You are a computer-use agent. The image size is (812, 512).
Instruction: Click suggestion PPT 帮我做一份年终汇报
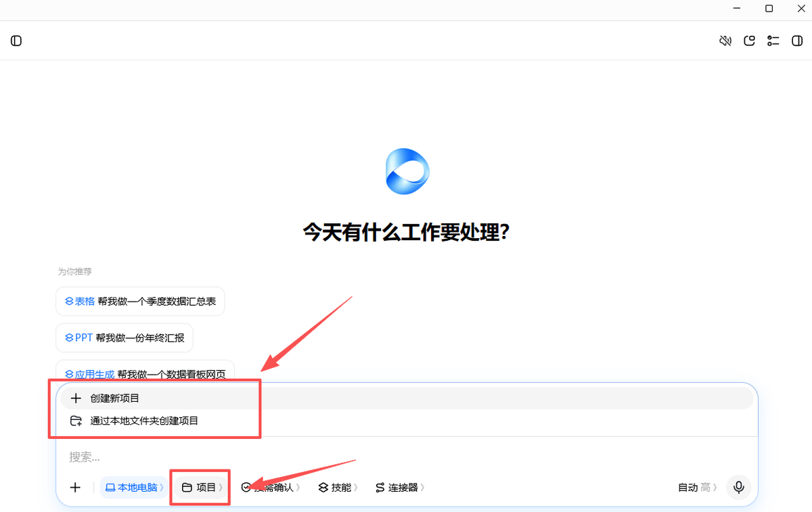tap(125, 338)
